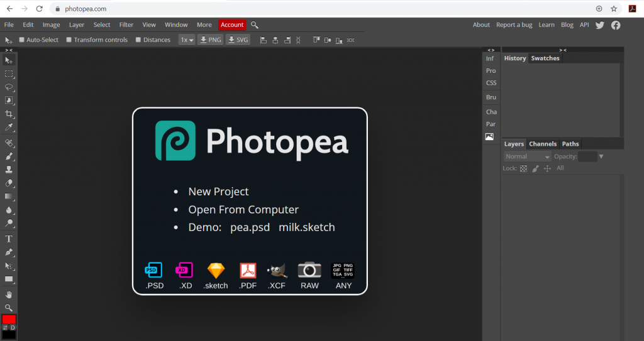
Task: Click Open From Computer link
Action: 243,210
